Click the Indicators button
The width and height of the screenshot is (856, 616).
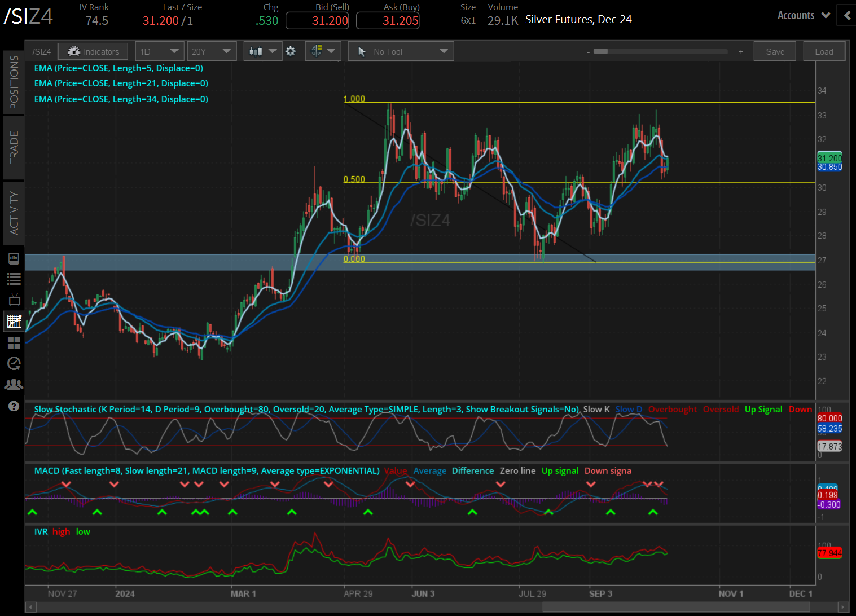[x=93, y=51]
